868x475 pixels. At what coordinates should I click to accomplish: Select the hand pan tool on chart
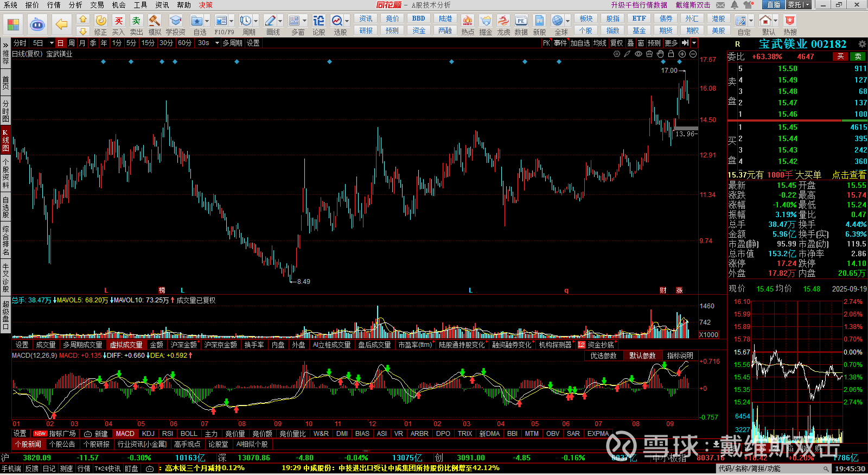(x=660, y=54)
